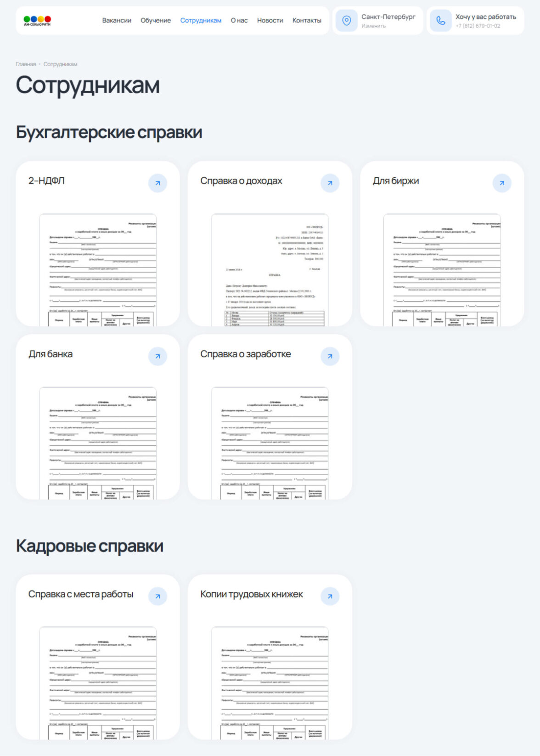
Task: Open the Для банка arrow icon
Action: pos(157,356)
